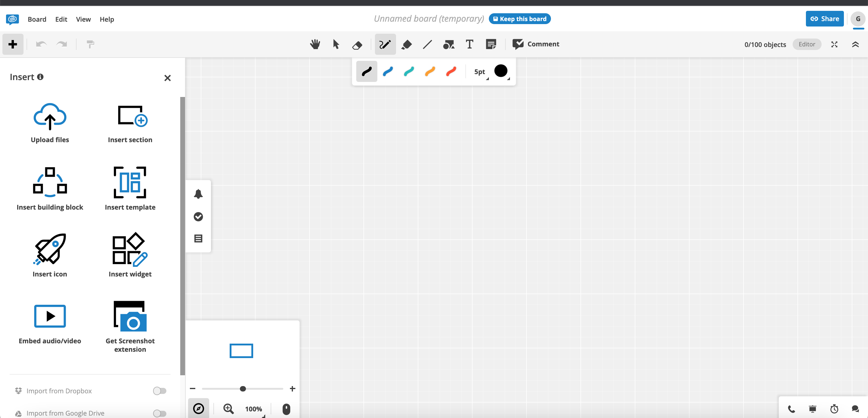The width and height of the screenshot is (868, 418).
Task: Close the Insert panel
Action: pos(168,78)
